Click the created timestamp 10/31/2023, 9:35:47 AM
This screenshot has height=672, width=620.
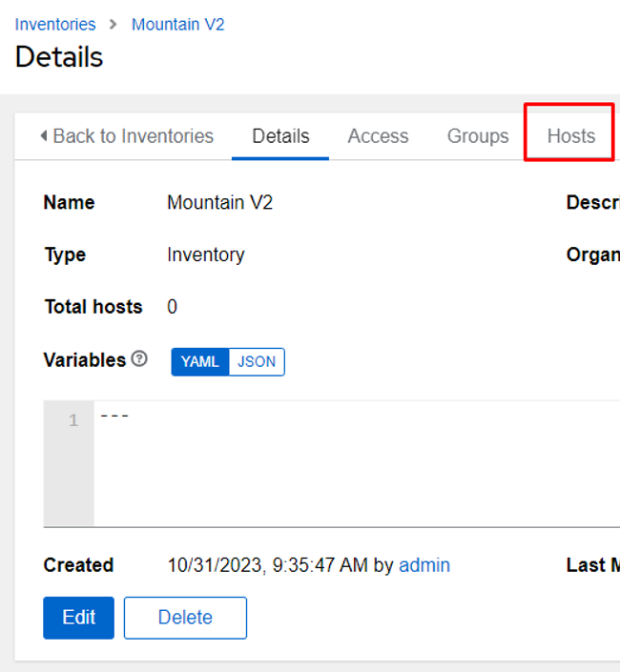[267, 565]
